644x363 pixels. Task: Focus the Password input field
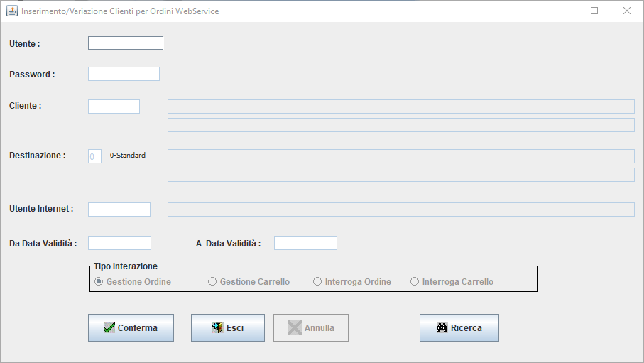(124, 74)
